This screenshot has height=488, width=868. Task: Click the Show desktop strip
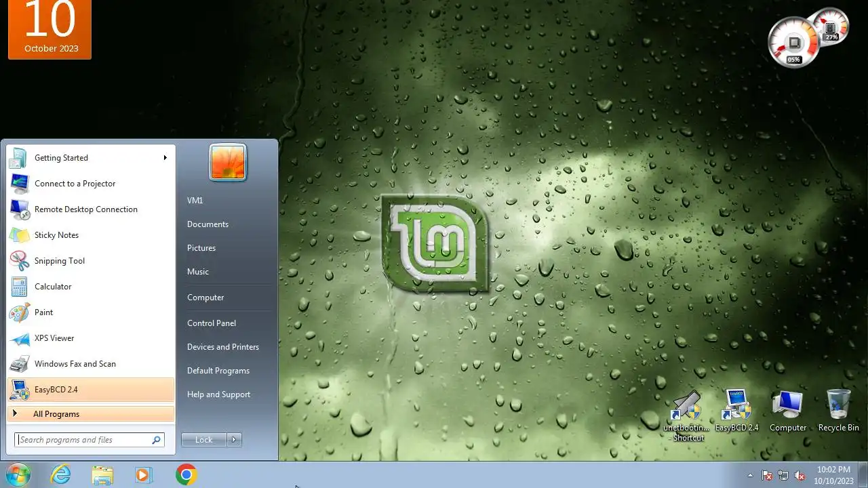[x=863, y=475]
